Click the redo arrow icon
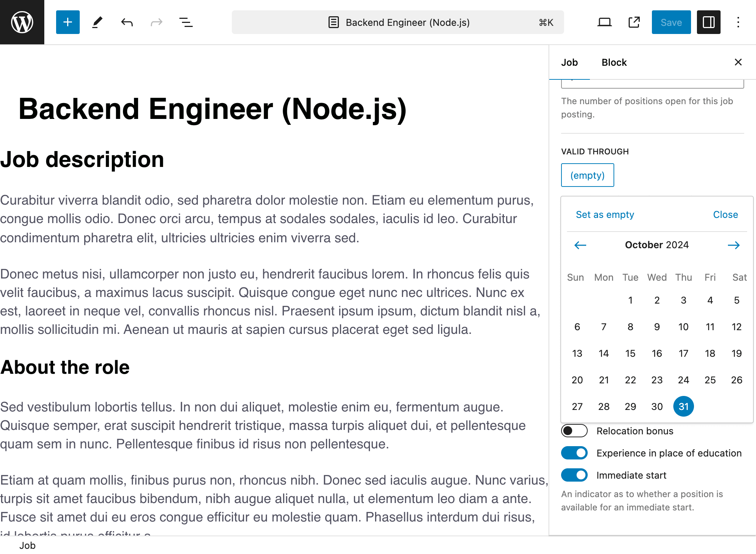This screenshot has height=554, width=756. [x=155, y=22]
